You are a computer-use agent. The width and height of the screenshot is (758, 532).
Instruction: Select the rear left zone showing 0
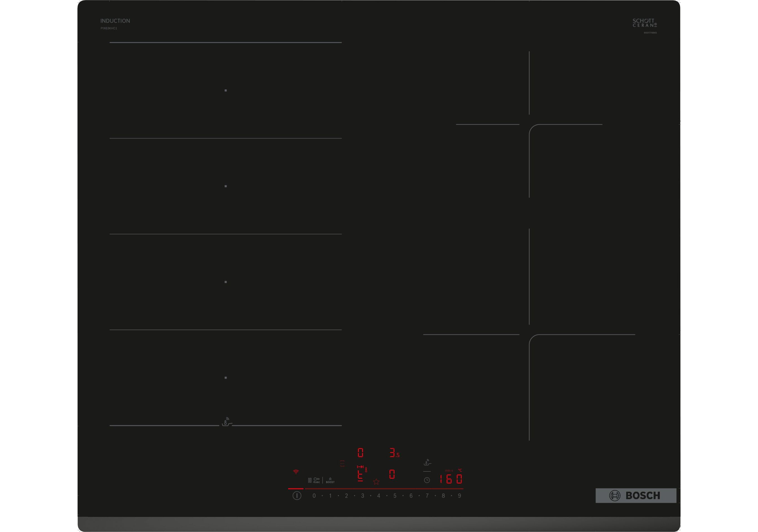click(x=360, y=453)
